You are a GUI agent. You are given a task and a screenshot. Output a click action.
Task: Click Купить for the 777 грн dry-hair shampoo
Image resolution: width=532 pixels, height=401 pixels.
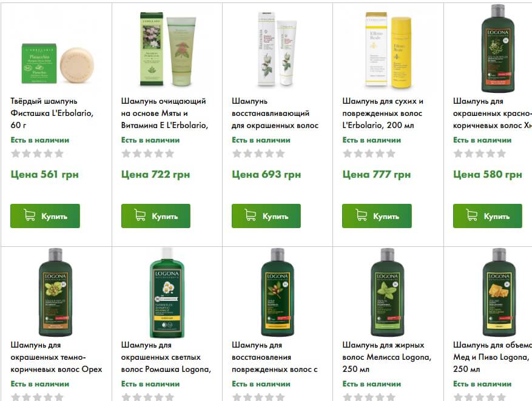tap(377, 216)
